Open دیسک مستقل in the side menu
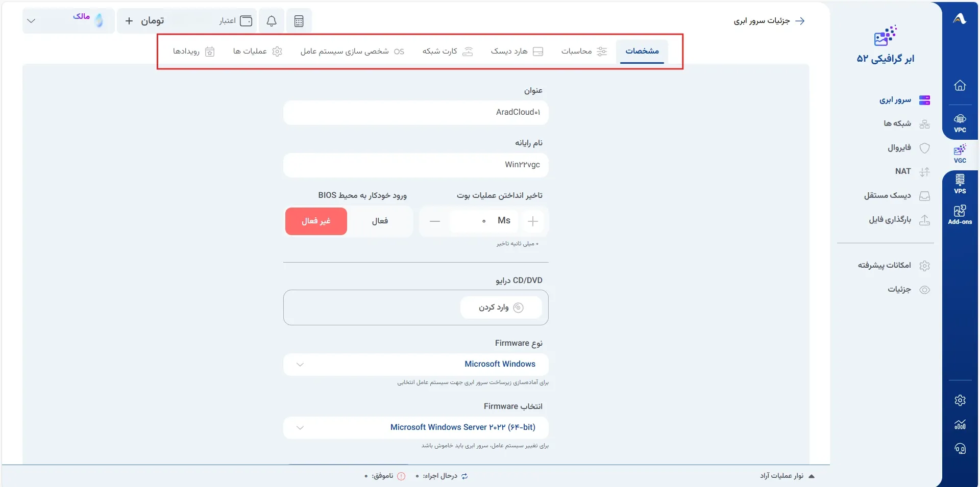The image size is (980, 487). 897,196
